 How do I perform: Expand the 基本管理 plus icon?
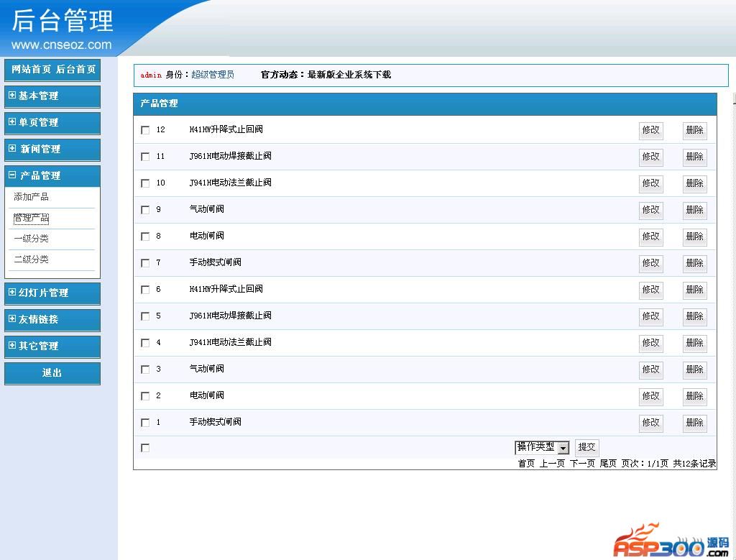click(x=12, y=96)
